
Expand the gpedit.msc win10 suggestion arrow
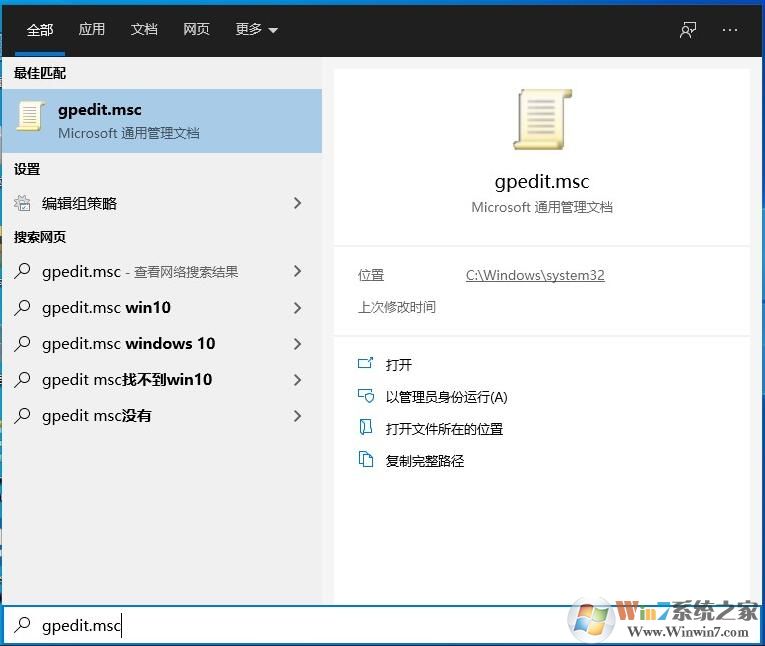(298, 308)
